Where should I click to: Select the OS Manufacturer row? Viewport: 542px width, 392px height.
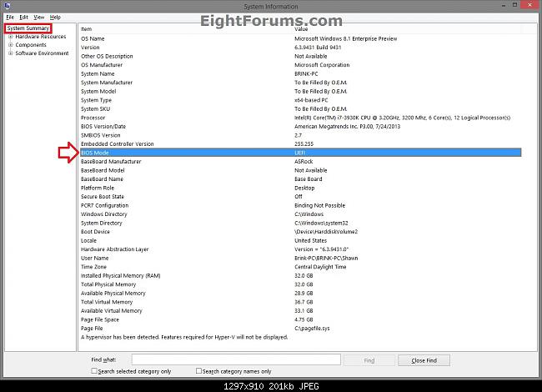tap(300, 65)
